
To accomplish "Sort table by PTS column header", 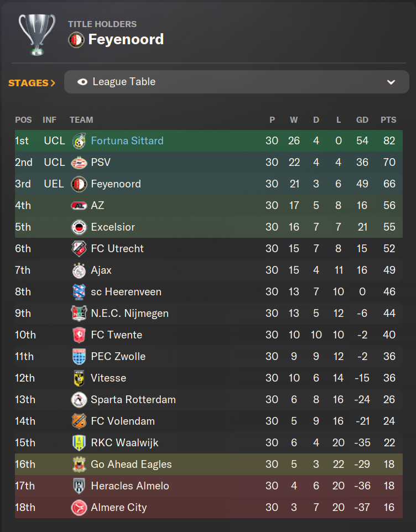I will pos(388,120).
